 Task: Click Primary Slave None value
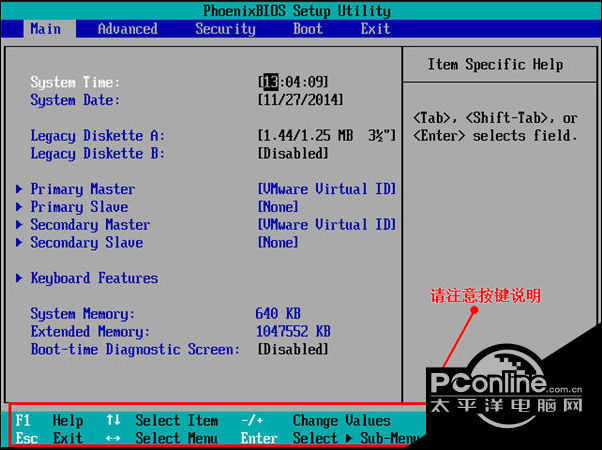pyautogui.click(x=278, y=207)
